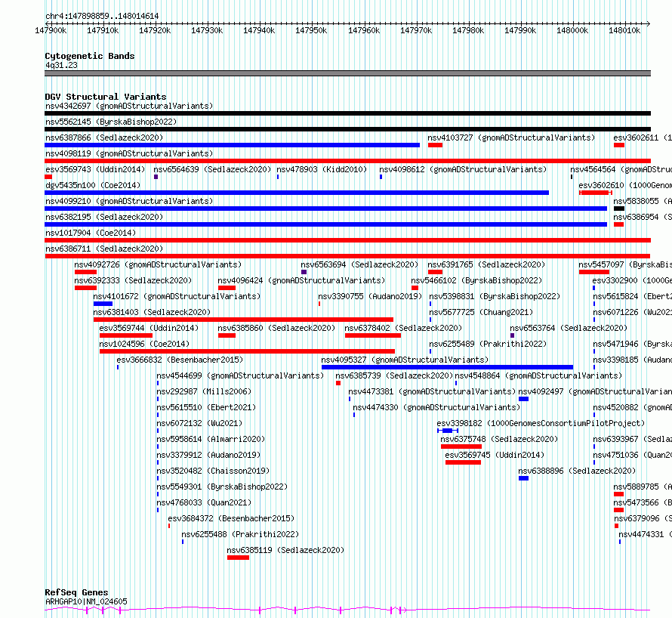Open nsv4098119 gnomADStructuralVariants entry
This screenshot has height=618, width=672.
click(129, 153)
